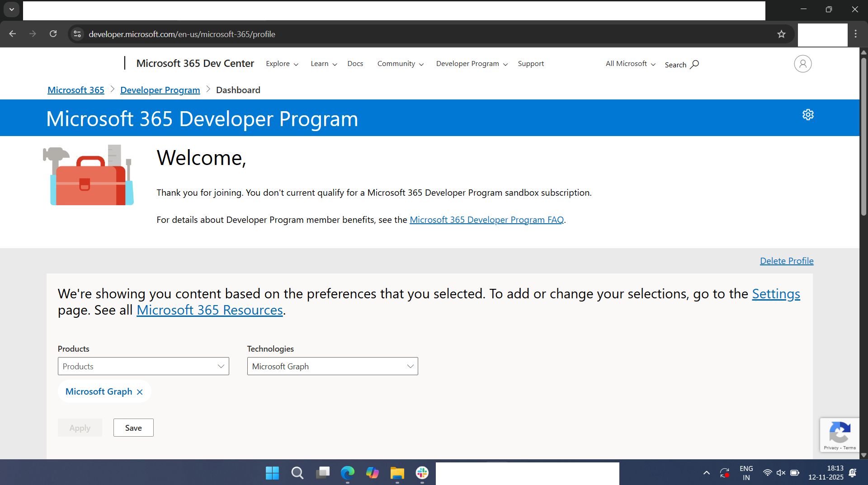
Task: Remove the Microsoft Graph filter tag
Action: click(139, 391)
